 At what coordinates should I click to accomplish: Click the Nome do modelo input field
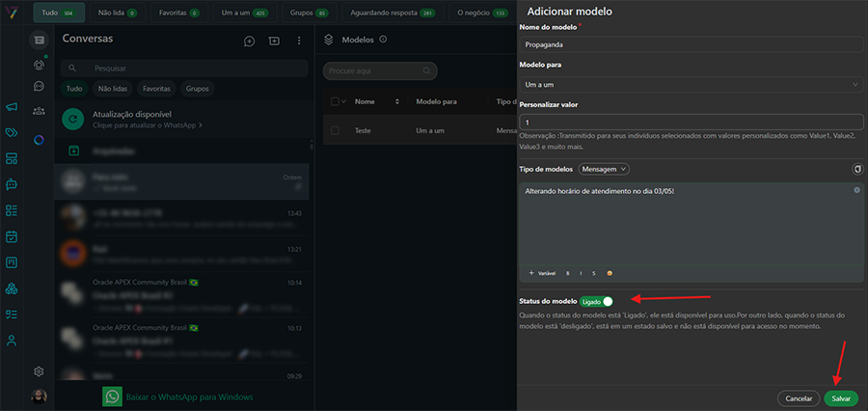click(x=691, y=44)
